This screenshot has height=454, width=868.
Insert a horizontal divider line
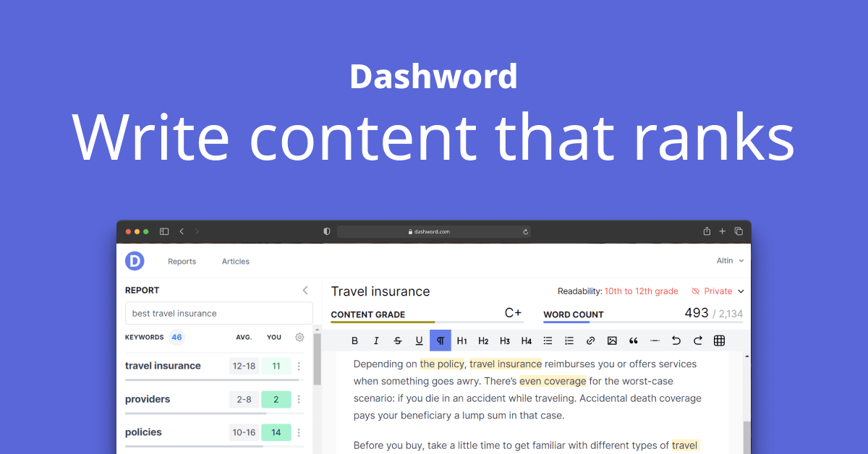[655, 340]
